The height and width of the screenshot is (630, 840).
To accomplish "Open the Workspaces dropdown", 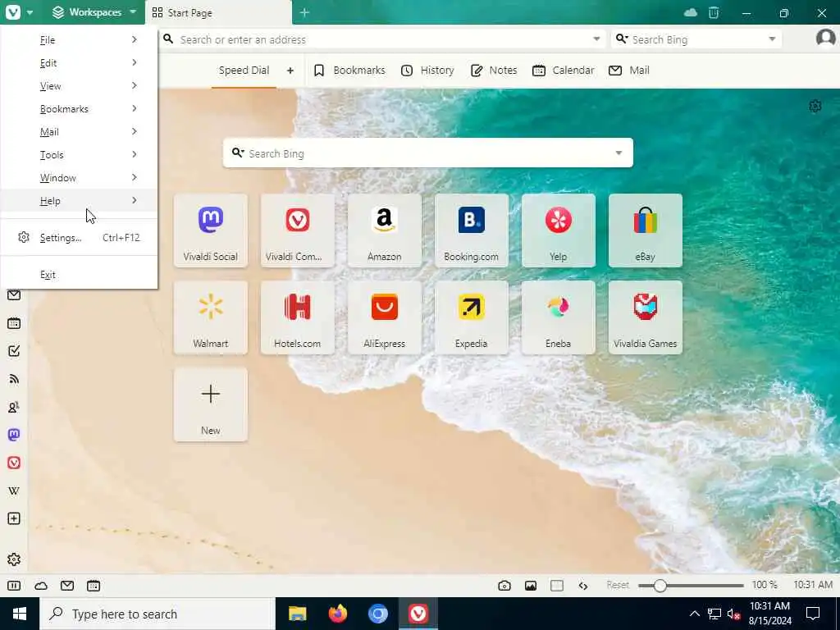I will click(x=94, y=11).
